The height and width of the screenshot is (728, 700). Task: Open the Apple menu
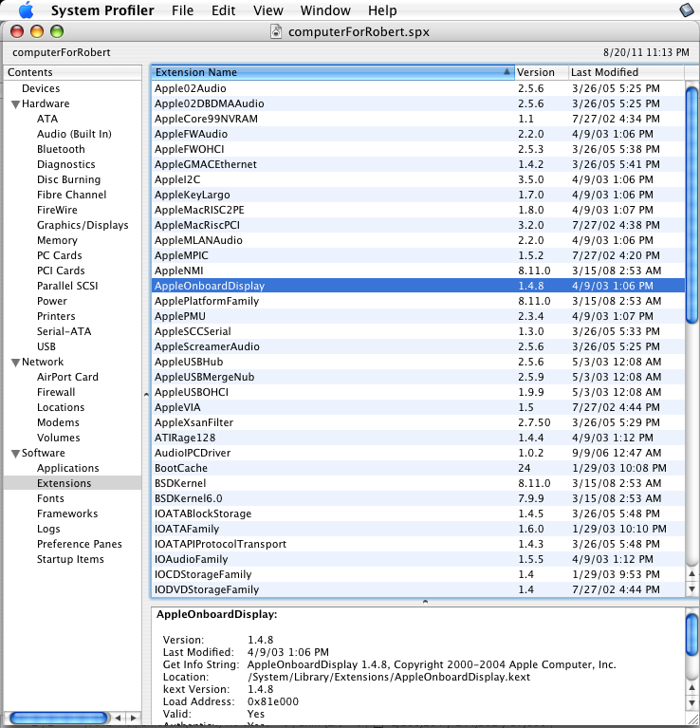pyautogui.click(x=26, y=10)
